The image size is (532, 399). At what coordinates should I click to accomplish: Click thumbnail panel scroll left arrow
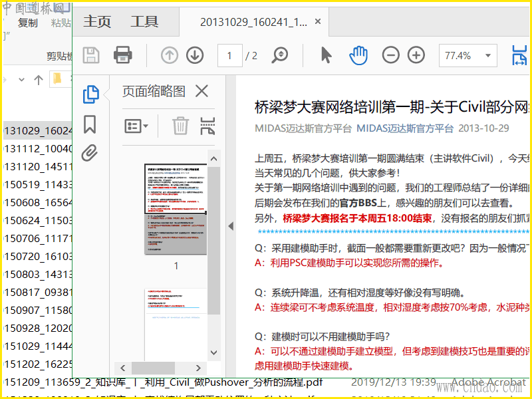123,368
